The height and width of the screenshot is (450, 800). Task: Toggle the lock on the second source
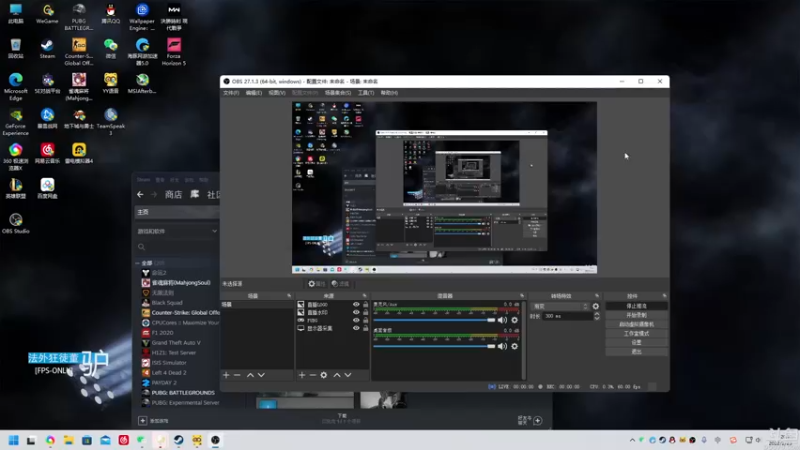click(365, 312)
